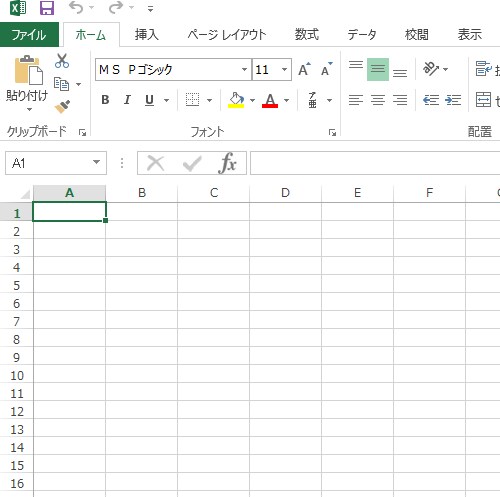Click the text Orientation icon
Screen dimensions: 500x497
click(x=431, y=69)
